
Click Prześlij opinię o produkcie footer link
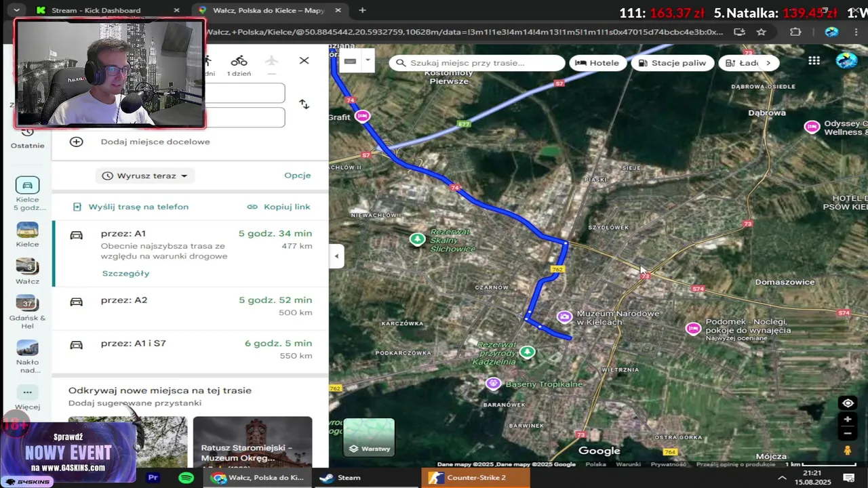pyautogui.click(x=735, y=464)
